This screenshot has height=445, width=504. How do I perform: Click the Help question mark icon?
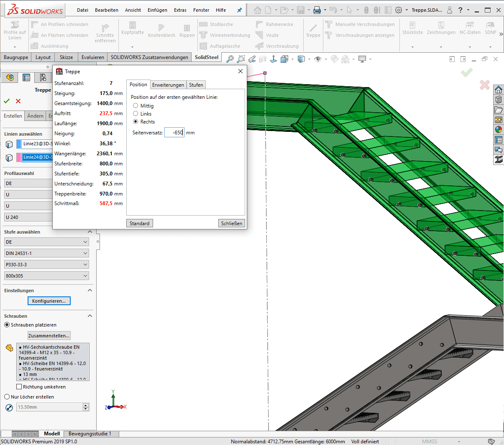461,10
